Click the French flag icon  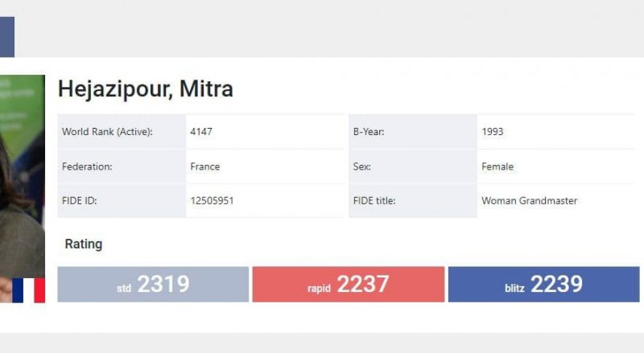28,289
